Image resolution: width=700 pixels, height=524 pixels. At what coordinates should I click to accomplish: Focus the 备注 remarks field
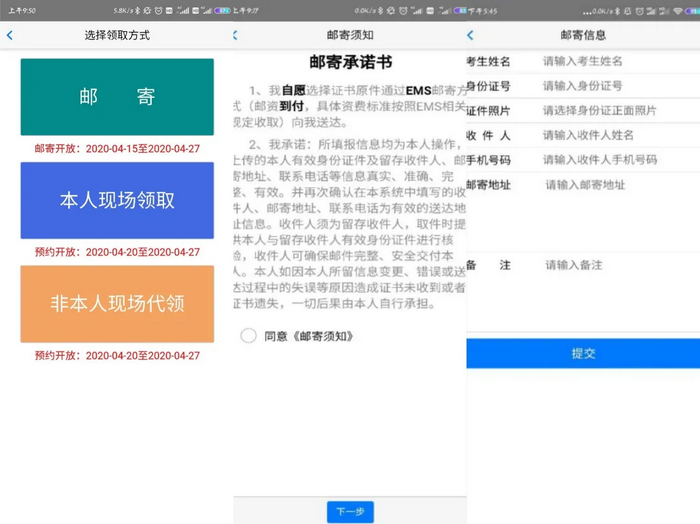click(x=610, y=266)
